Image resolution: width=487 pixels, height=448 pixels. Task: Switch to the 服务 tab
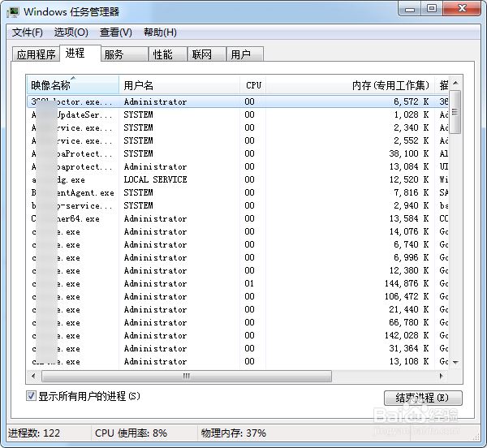(x=124, y=54)
